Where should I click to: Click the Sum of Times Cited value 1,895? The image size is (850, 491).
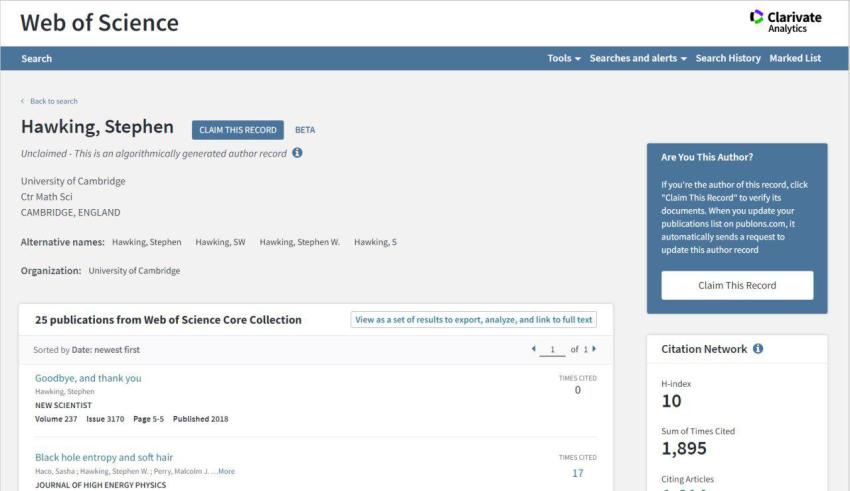coord(684,449)
